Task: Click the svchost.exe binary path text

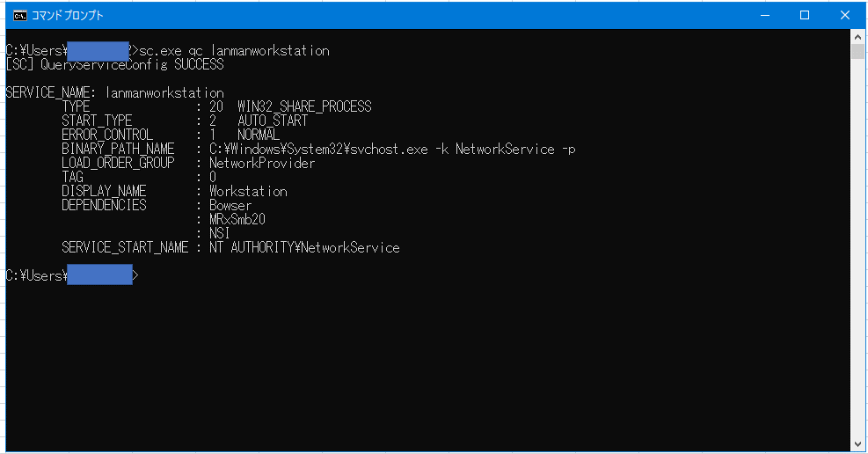Action: pos(392,149)
